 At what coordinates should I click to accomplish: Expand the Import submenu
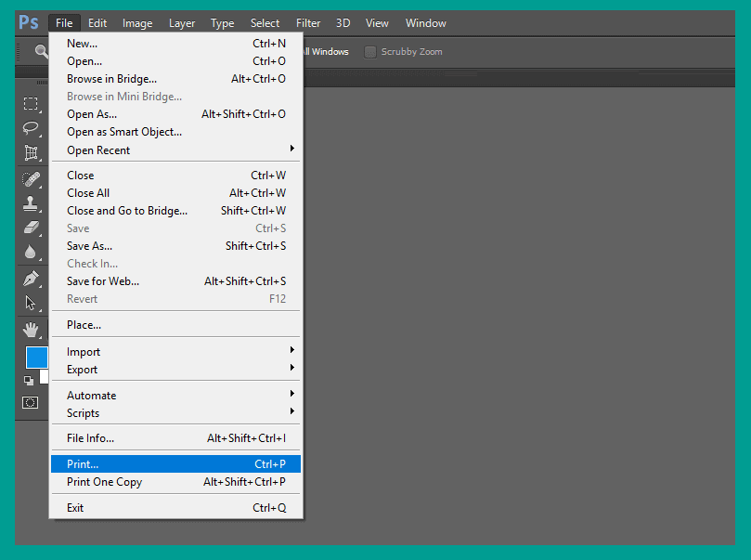point(175,352)
